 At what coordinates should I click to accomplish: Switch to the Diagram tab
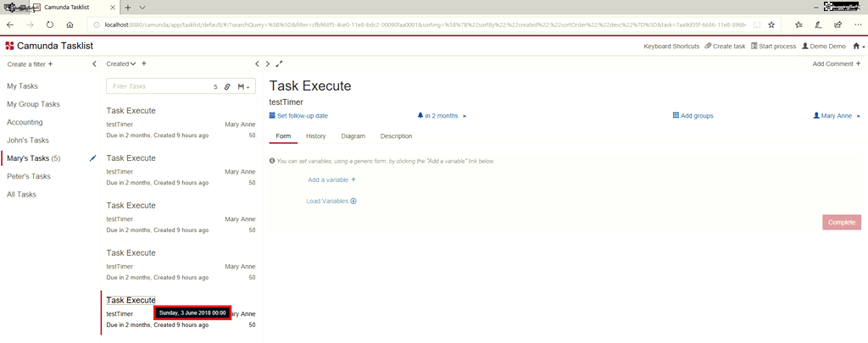point(353,136)
